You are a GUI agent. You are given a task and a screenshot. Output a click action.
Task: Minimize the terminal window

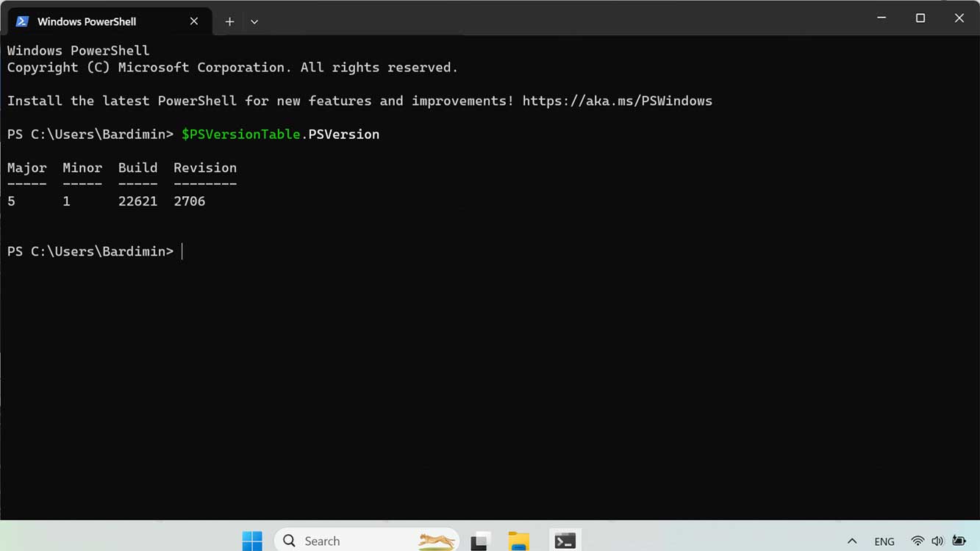coord(881,18)
